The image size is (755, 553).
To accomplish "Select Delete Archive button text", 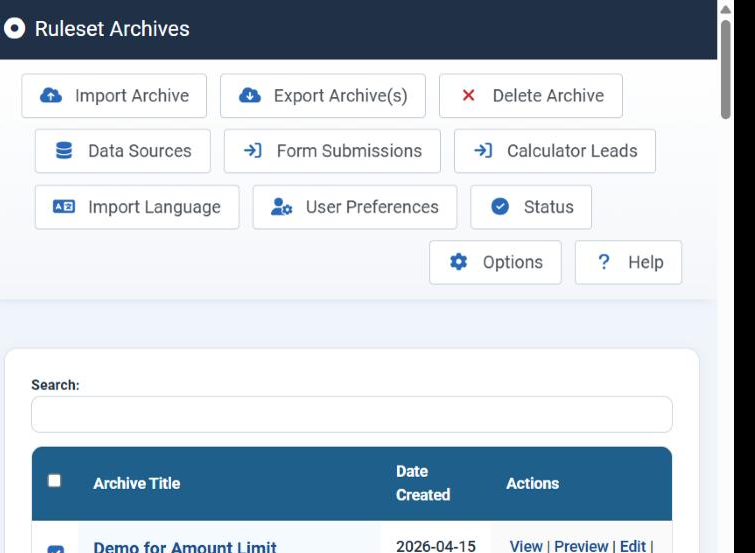I will (548, 95).
